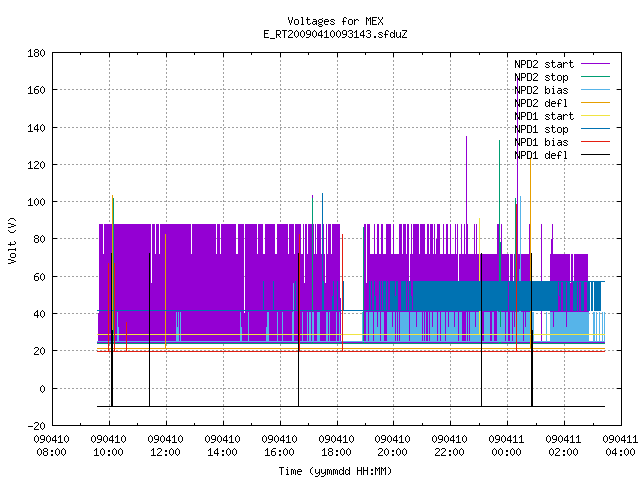Click the y-axis tick value 60
Screen dimensions: 640x480
pyautogui.click(x=39, y=277)
